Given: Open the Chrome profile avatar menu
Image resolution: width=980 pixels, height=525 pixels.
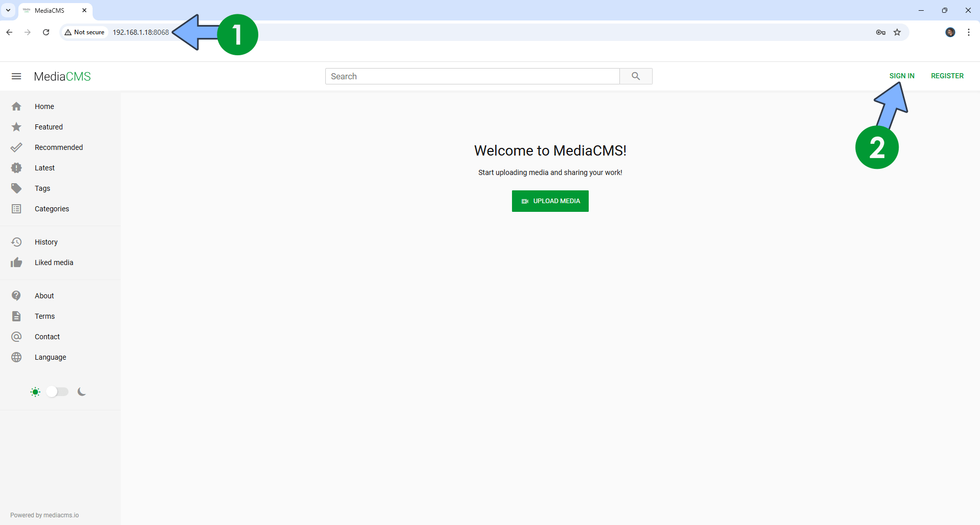Looking at the screenshot, I should (x=950, y=32).
